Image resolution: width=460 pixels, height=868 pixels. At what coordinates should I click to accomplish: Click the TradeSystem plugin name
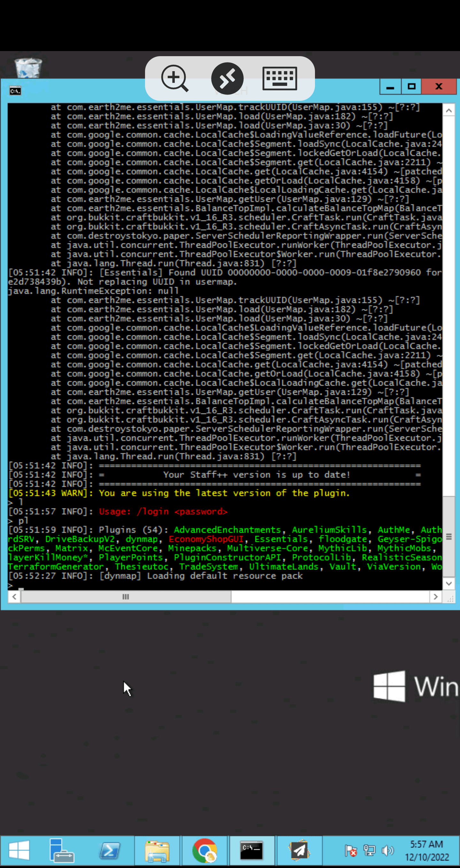pos(208,567)
